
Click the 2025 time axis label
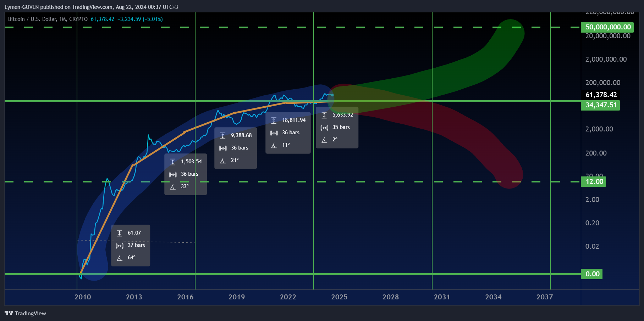click(340, 297)
